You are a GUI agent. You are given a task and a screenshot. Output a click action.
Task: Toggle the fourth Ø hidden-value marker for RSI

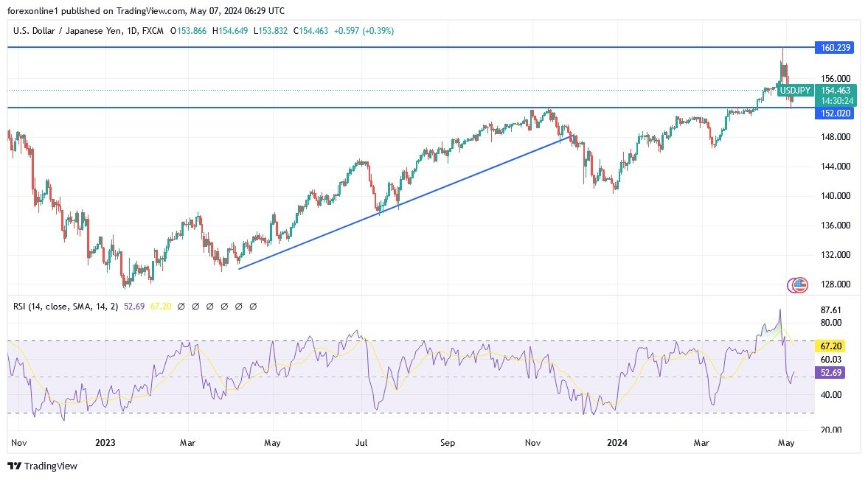223,306
